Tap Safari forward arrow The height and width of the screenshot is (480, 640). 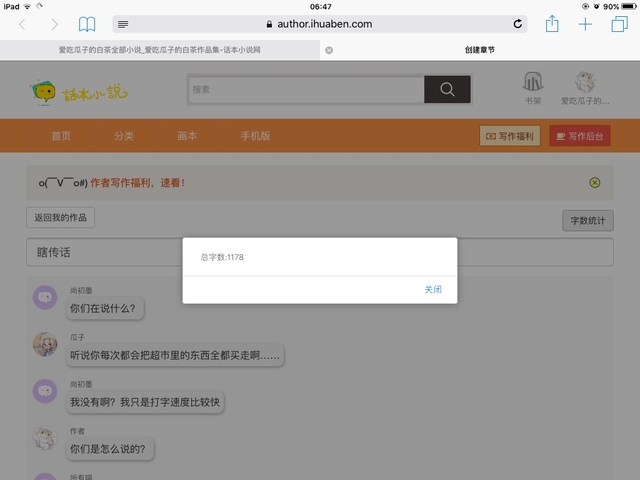point(54,24)
